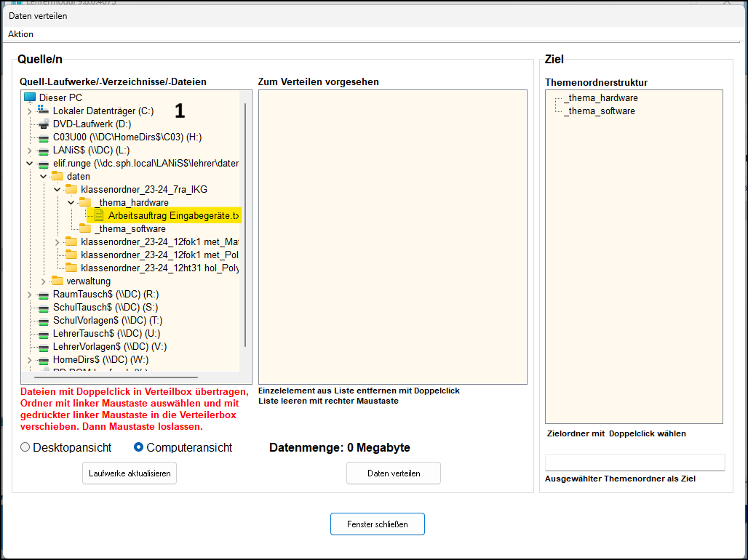This screenshot has width=748, height=560.
Task: Click the vertical scrollbar of the source tree
Action: [x=245, y=224]
